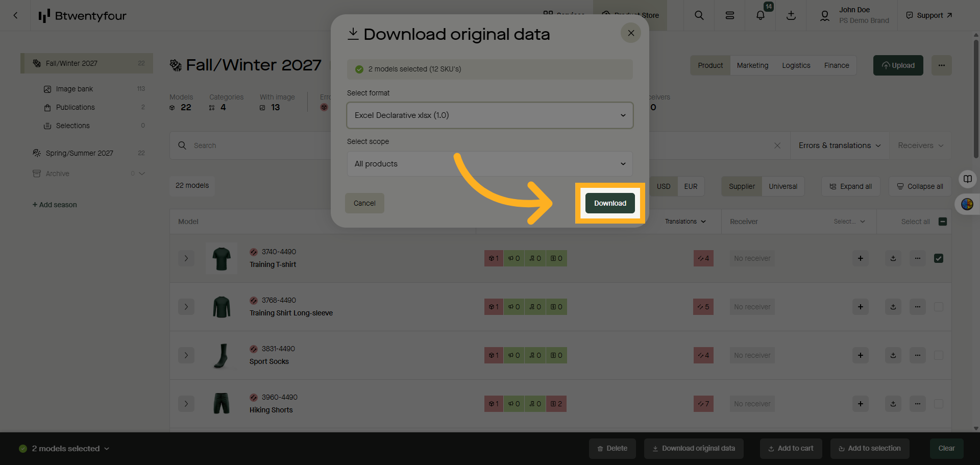This screenshot has height=465, width=980.
Task: Open the more options menu for Training T-shirt
Action: [x=917, y=258]
